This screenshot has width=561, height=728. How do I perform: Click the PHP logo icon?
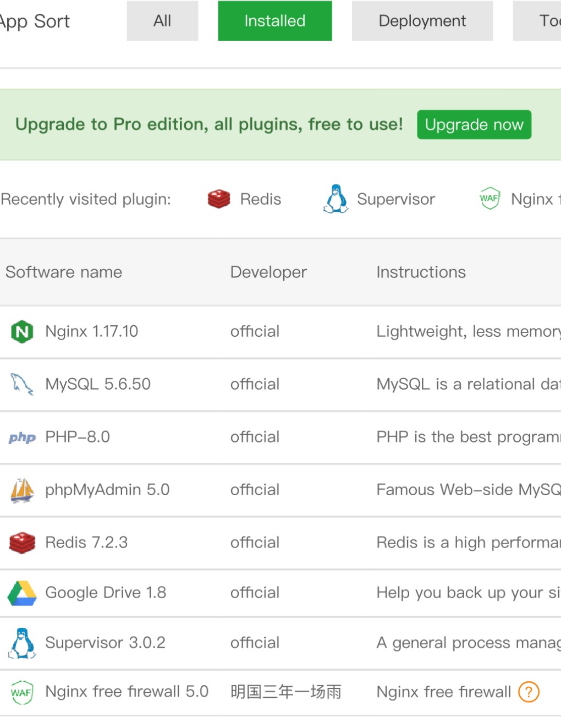point(22,437)
